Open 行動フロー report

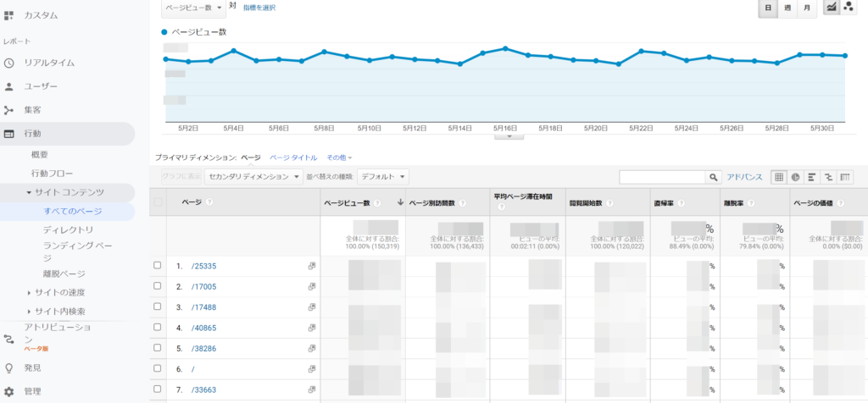(x=52, y=174)
